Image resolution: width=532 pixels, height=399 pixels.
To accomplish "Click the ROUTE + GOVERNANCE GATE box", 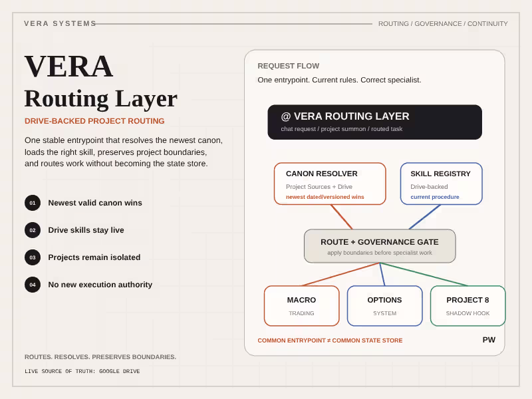I will [x=380, y=246].
